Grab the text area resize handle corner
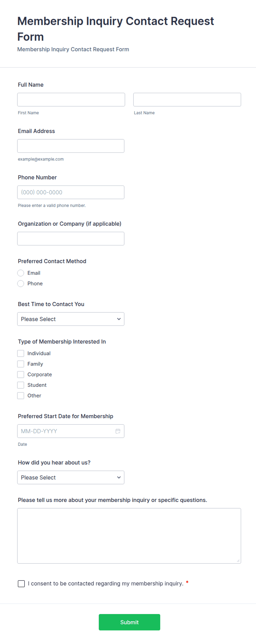Viewport: 256px width, 644px height. (238, 561)
